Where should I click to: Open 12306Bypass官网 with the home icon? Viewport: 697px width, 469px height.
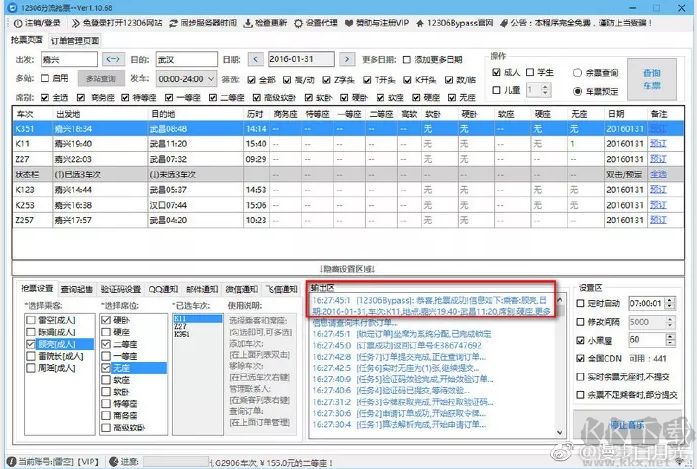tap(454, 23)
